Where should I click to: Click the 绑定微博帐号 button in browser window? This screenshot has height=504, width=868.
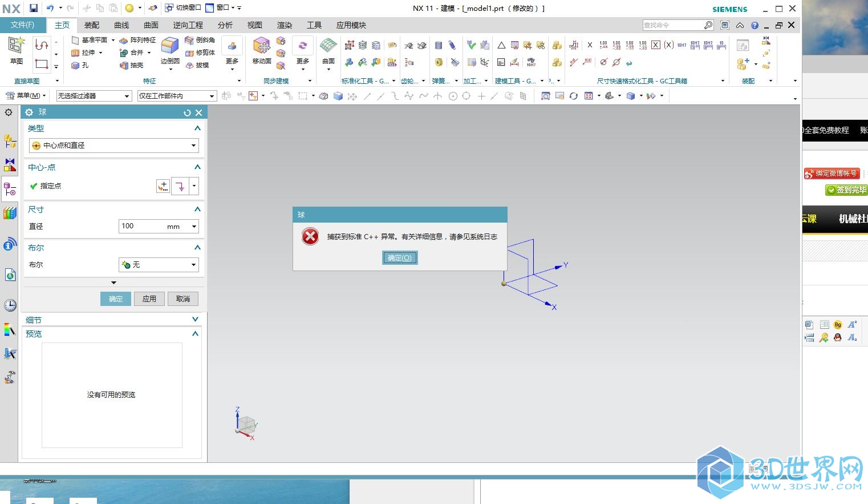832,174
